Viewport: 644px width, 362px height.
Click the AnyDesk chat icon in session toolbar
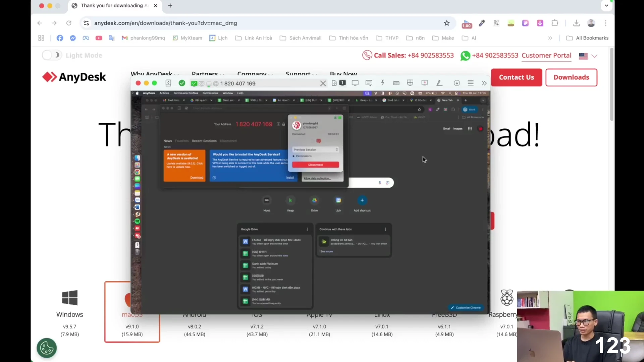coord(369,83)
